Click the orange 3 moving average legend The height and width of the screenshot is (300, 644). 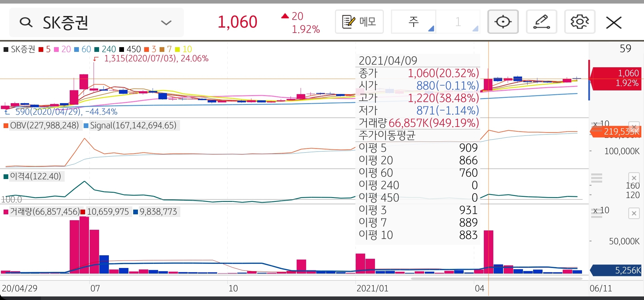(x=150, y=49)
